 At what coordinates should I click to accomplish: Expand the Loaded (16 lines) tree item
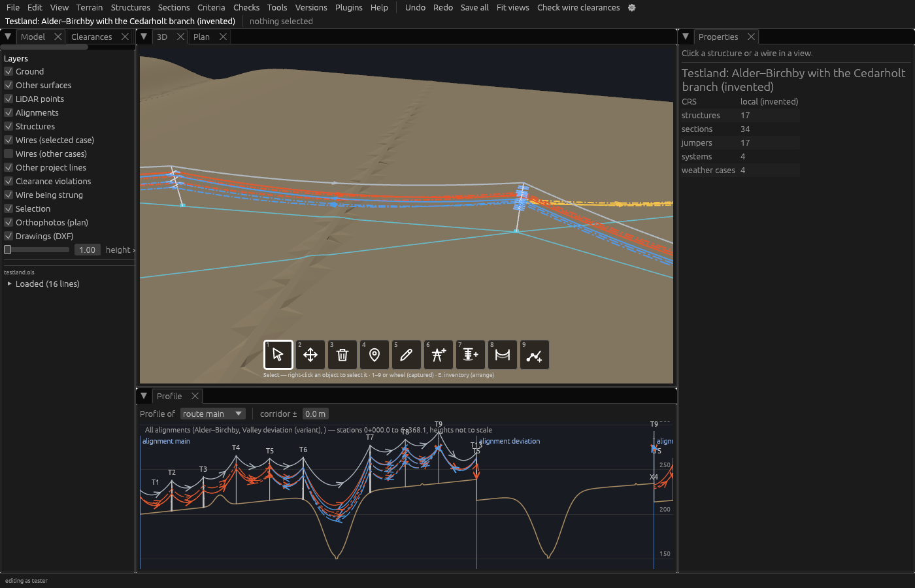(9, 284)
